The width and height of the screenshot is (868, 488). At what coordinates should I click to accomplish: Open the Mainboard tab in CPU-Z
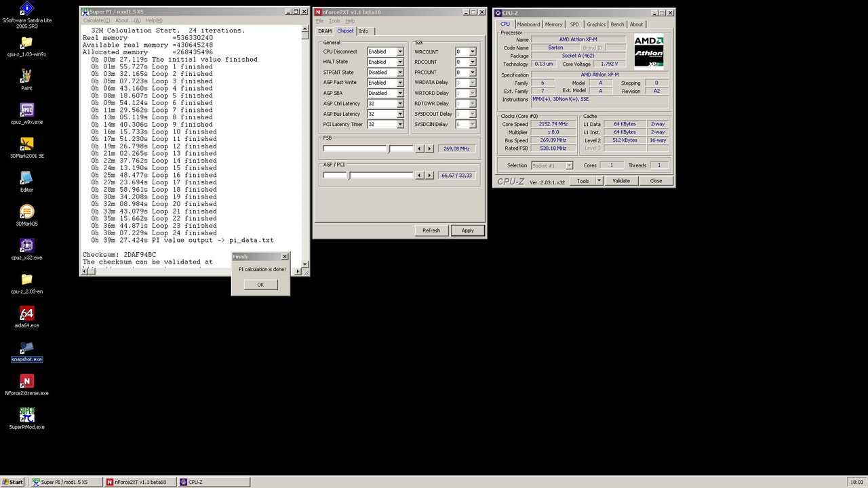(528, 24)
